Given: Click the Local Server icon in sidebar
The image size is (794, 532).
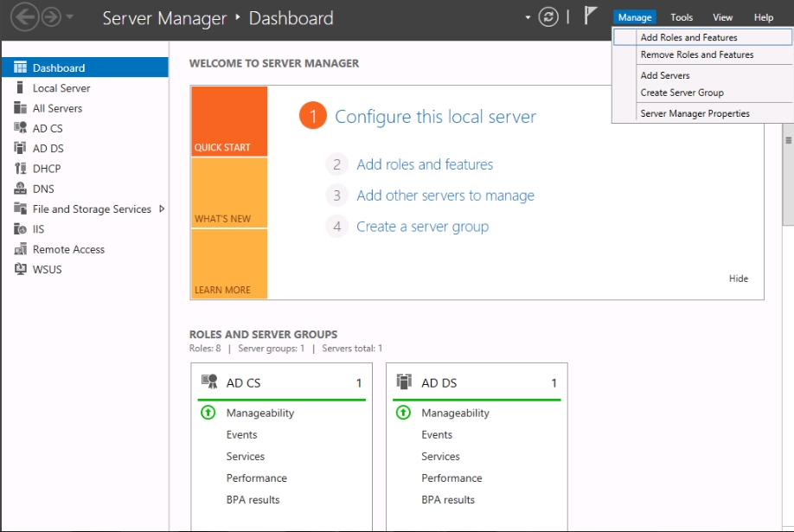Looking at the screenshot, I should [20, 87].
